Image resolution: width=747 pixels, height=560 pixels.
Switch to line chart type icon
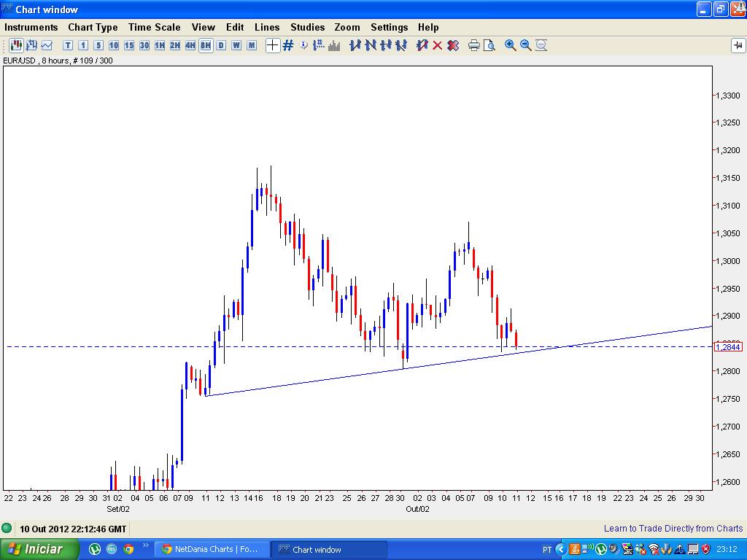click(x=47, y=45)
